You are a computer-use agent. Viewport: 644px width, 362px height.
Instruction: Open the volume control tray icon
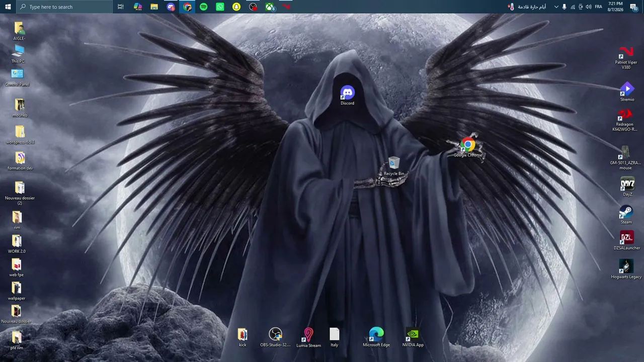(589, 7)
